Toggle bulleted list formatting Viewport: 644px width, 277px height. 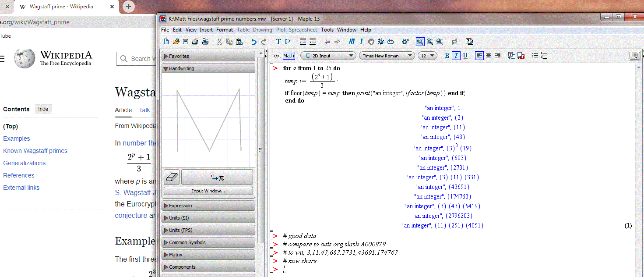point(535,56)
